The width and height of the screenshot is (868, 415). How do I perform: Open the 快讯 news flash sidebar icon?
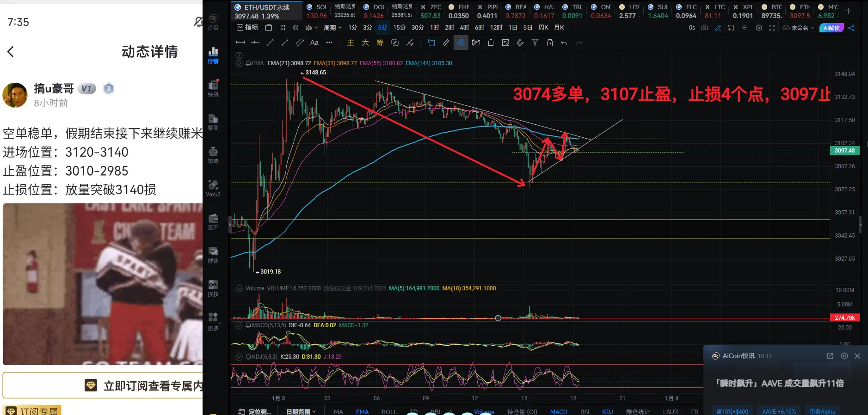pos(213,88)
